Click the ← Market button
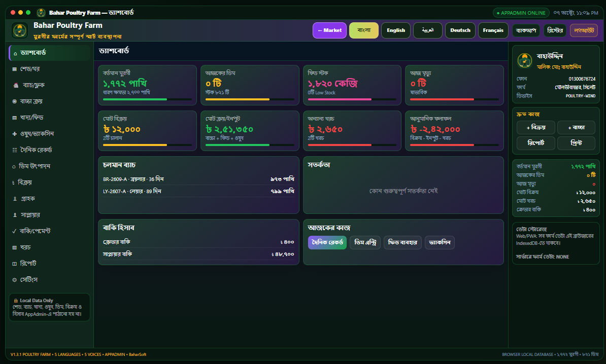 point(330,30)
